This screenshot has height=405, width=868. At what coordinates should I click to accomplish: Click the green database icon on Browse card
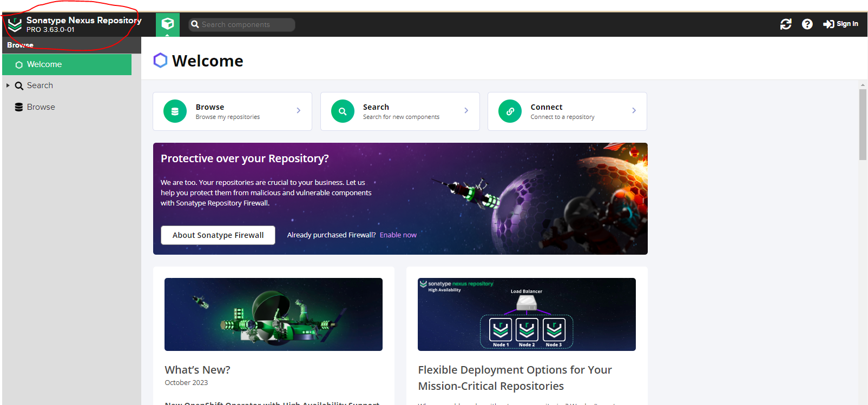point(175,111)
